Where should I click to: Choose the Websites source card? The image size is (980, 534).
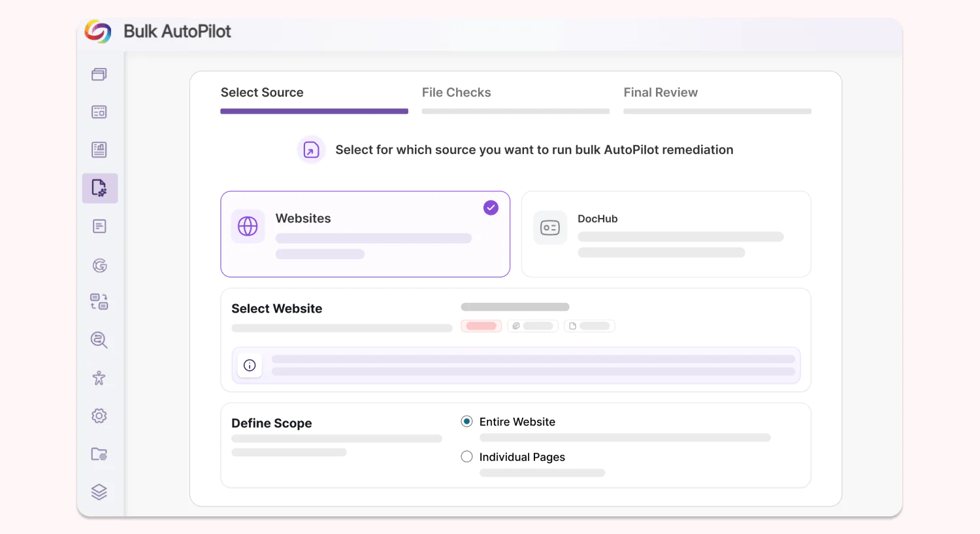click(365, 234)
